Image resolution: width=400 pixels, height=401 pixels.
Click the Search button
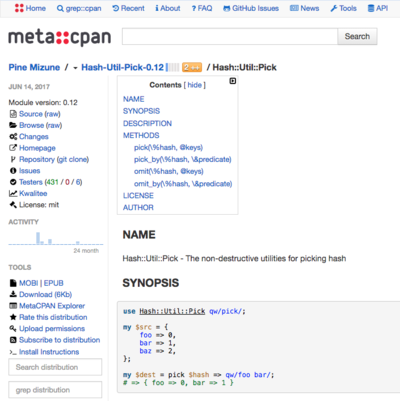click(x=357, y=36)
